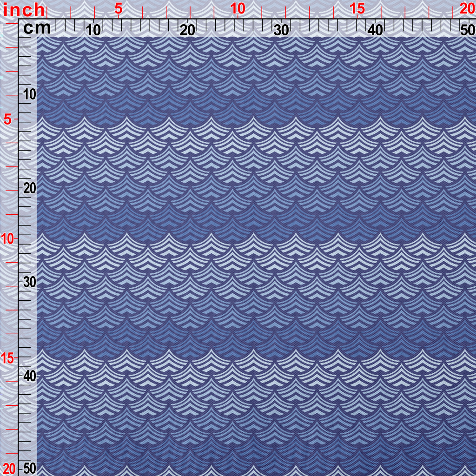The image size is (476, 476).
Task: Click the red 10 on the top inch ruler
Action: (238, 9)
